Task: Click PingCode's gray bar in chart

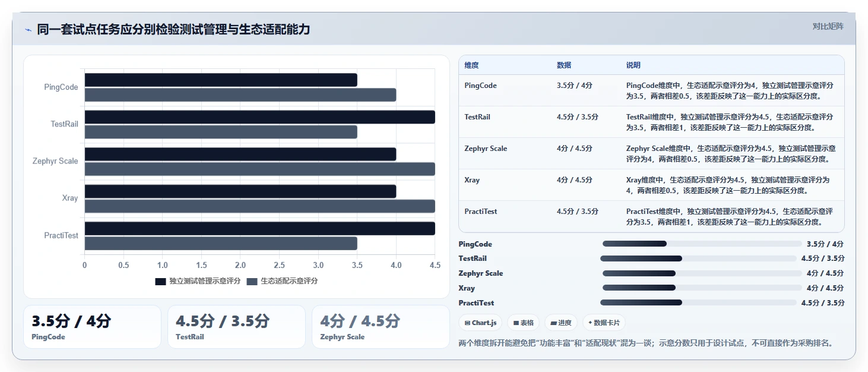Action: (240, 95)
